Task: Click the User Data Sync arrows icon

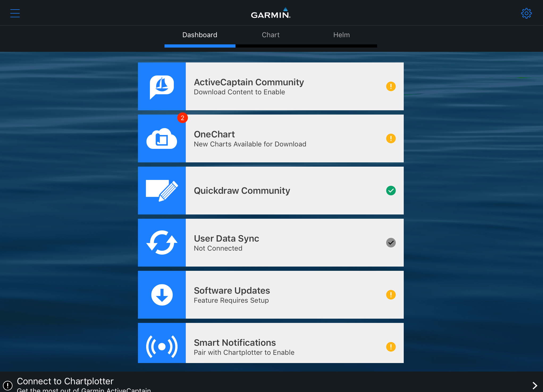Action: tap(162, 243)
